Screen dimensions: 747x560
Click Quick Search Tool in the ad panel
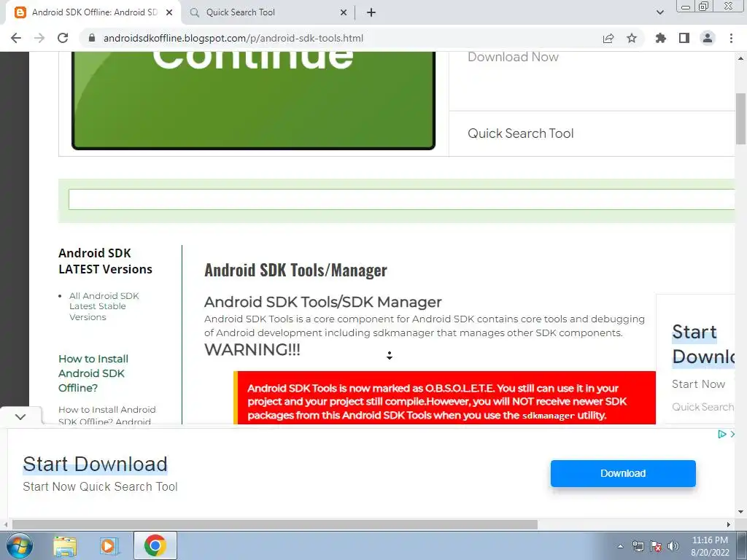click(x=521, y=133)
